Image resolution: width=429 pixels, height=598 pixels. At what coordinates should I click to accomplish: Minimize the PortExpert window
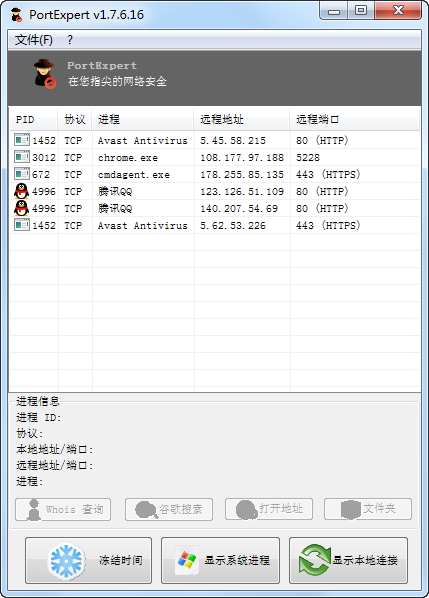(x=334, y=11)
